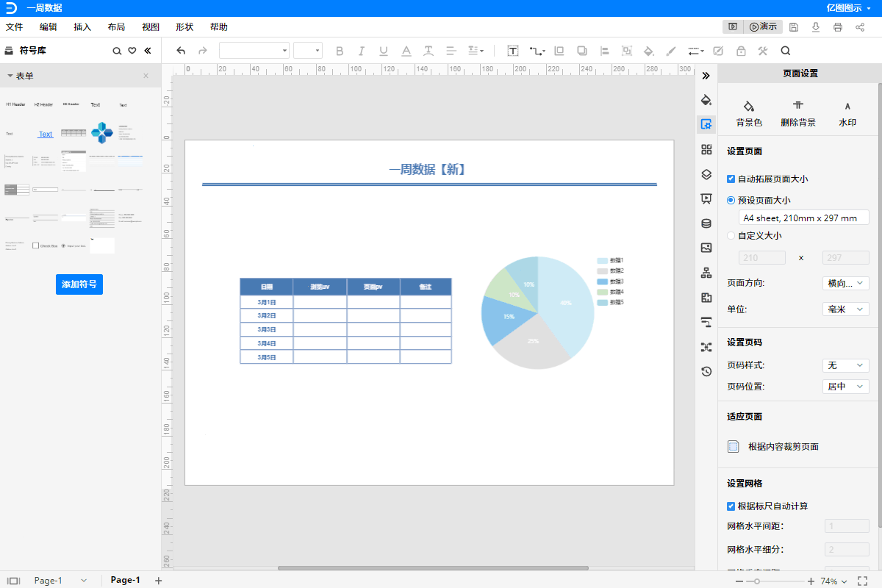882x588 pixels.
Task: Open the layers panel icon
Action: [x=706, y=174]
